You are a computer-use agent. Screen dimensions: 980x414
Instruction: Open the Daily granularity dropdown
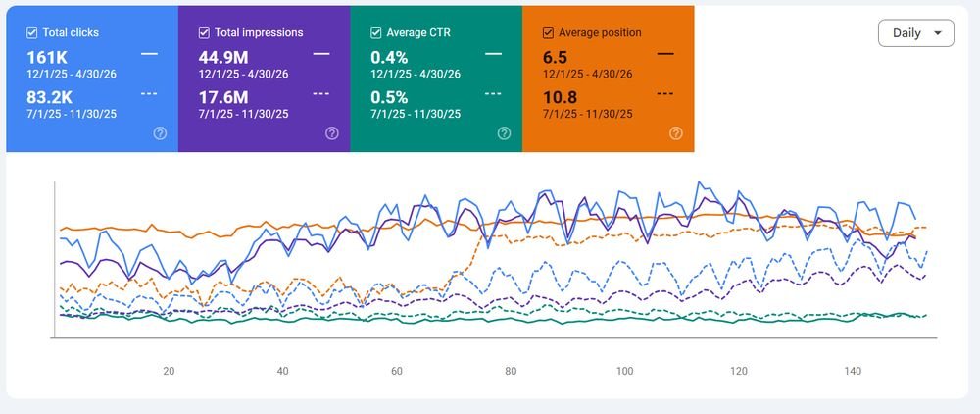pos(915,33)
